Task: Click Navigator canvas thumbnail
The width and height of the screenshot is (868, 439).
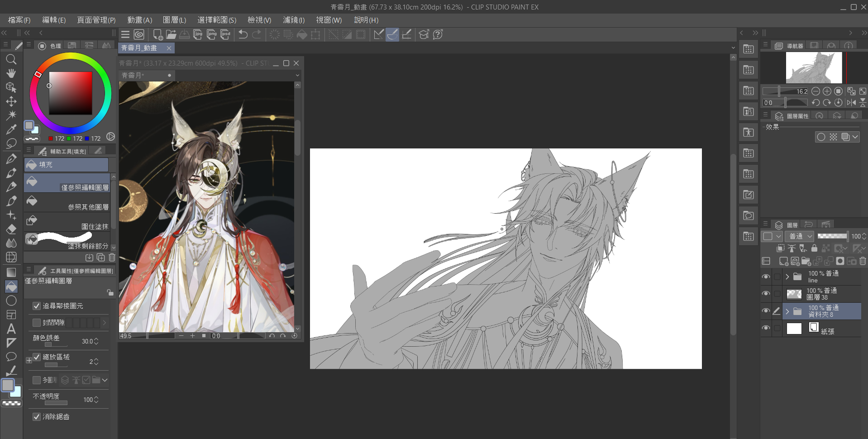Action: [x=814, y=67]
